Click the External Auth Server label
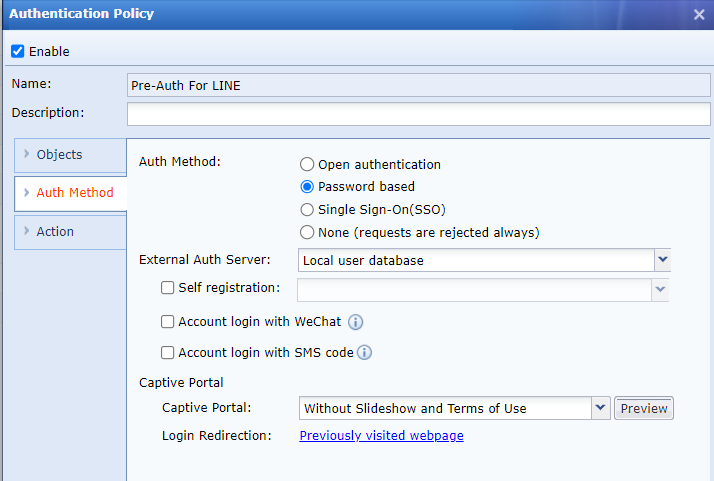The width and height of the screenshot is (714, 481). tap(204, 260)
